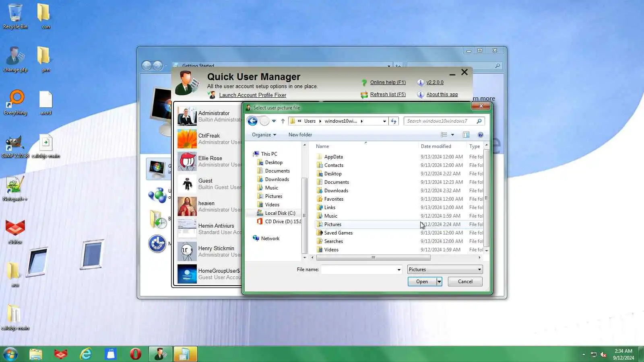Click the file list horizontal scrollbar

click(x=373, y=258)
